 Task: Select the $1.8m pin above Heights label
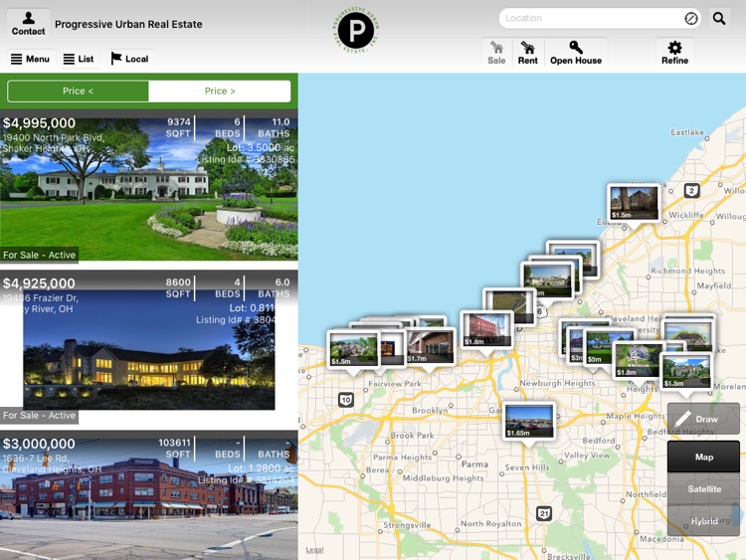tap(639, 360)
